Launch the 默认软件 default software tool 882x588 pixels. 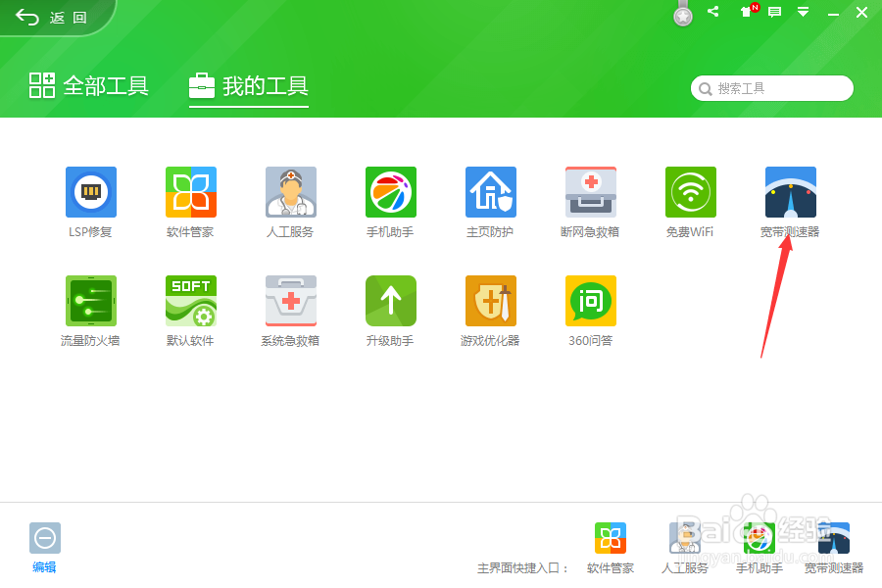point(190,301)
